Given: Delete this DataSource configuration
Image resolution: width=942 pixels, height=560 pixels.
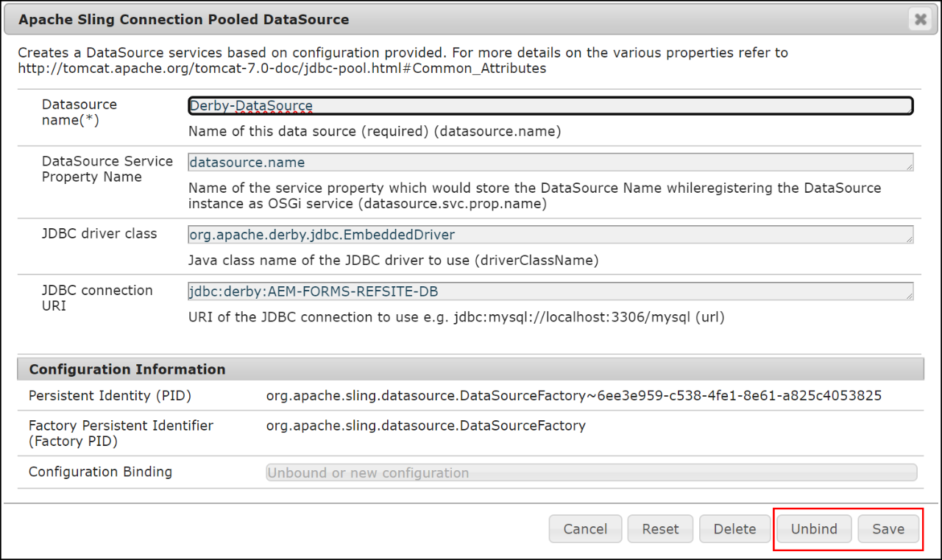Looking at the screenshot, I should pyautogui.click(x=734, y=528).
